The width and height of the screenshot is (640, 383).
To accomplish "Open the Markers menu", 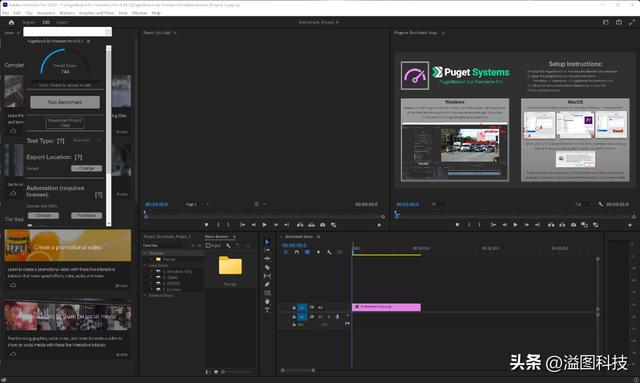I will pos(67,13).
